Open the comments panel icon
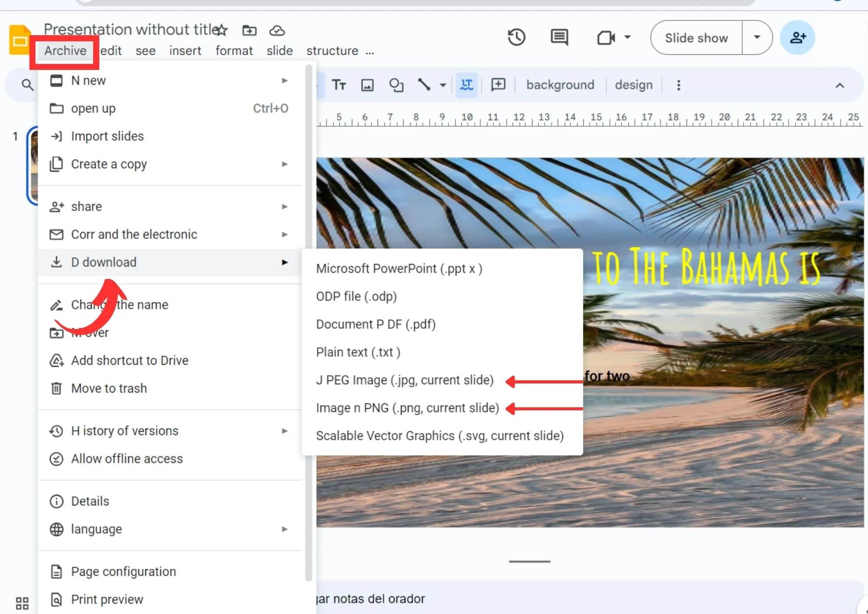868x614 pixels. coord(559,37)
